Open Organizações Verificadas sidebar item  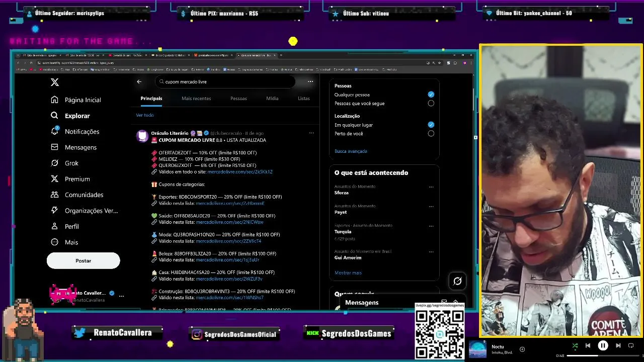84,211
